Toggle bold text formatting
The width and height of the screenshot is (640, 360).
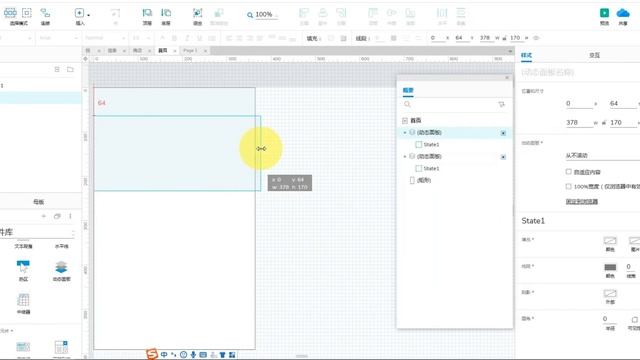(175, 38)
